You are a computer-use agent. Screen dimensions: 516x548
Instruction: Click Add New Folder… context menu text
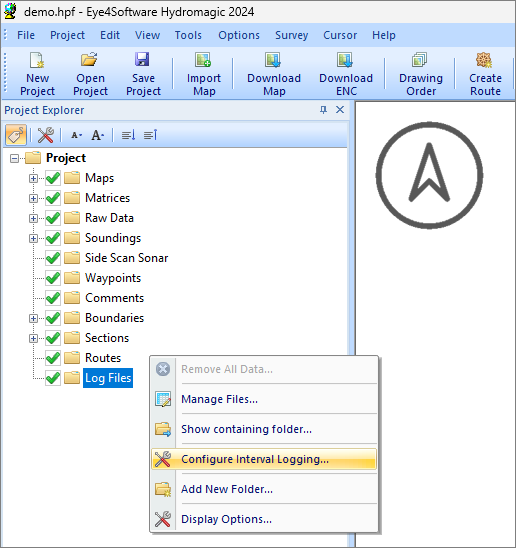pos(227,489)
